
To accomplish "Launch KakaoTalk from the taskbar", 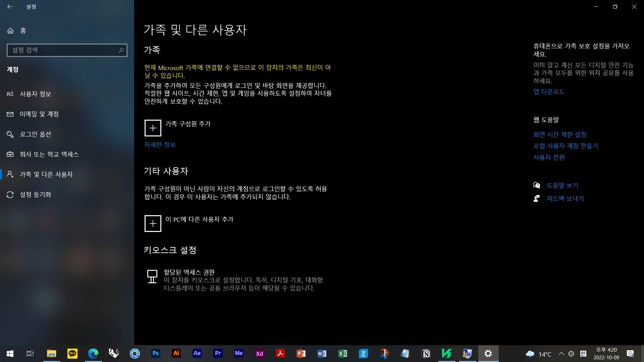I will coord(72,353).
